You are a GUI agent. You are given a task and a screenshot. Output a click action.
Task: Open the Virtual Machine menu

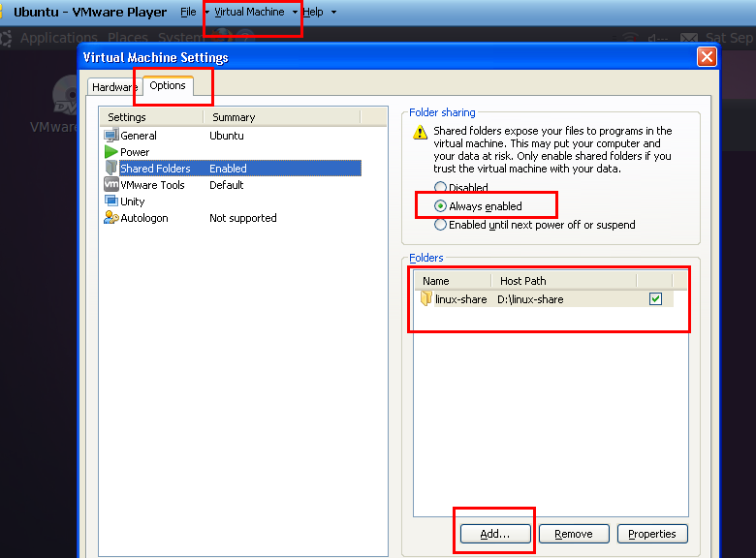(249, 12)
